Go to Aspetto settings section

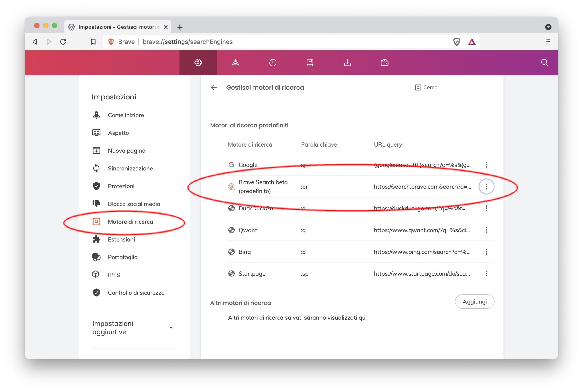tap(118, 133)
